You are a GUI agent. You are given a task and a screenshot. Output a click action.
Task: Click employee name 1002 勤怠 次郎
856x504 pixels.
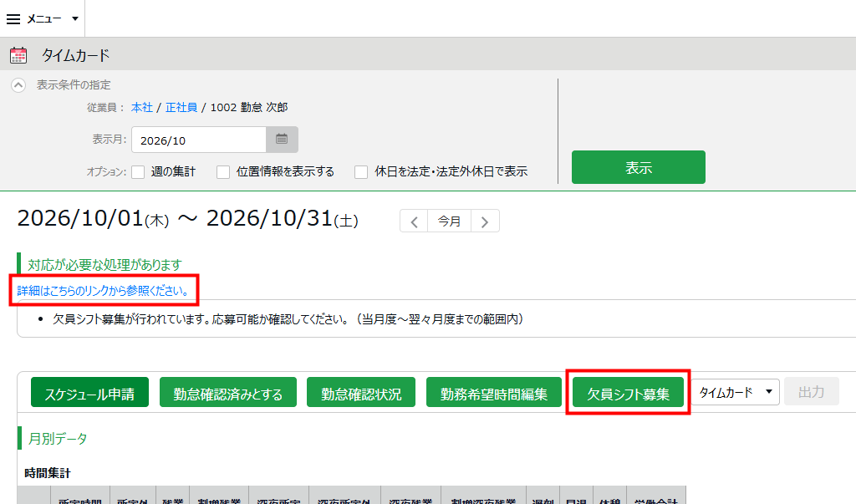[249, 108]
